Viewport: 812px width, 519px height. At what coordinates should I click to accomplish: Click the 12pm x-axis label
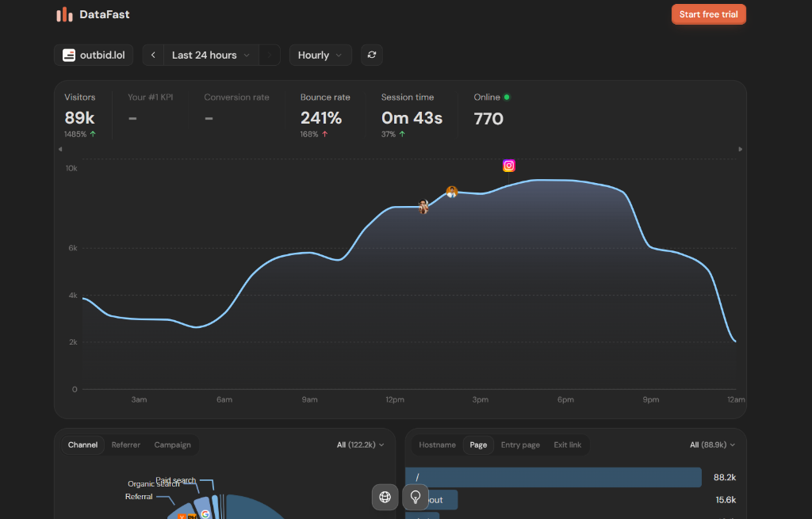point(395,399)
